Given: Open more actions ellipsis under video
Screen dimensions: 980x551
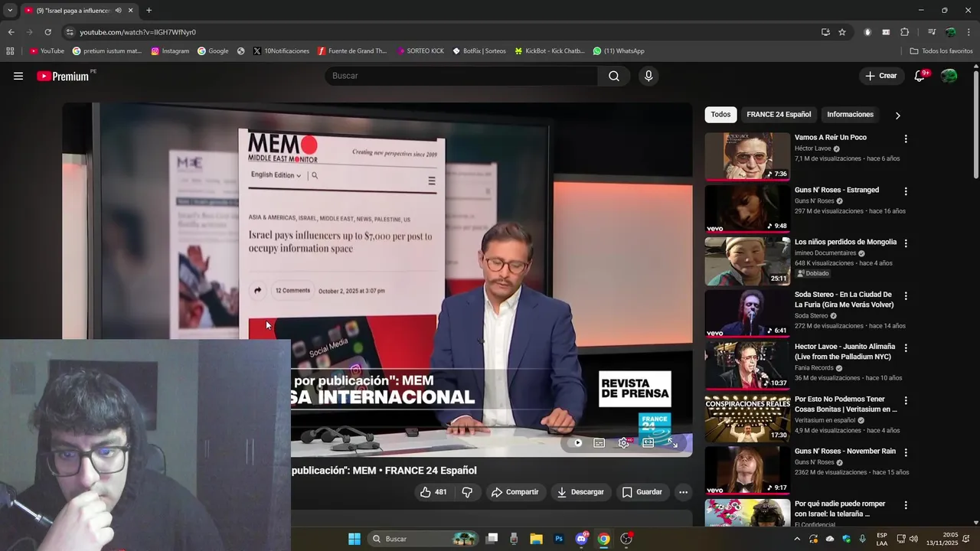Looking at the screenshot, I should click(683, 492).
